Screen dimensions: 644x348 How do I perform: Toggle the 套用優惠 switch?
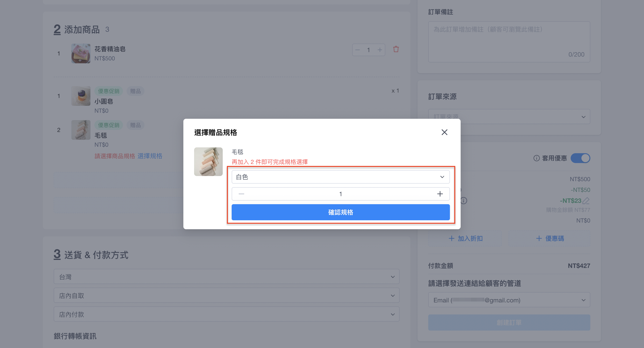click(580, 158)
